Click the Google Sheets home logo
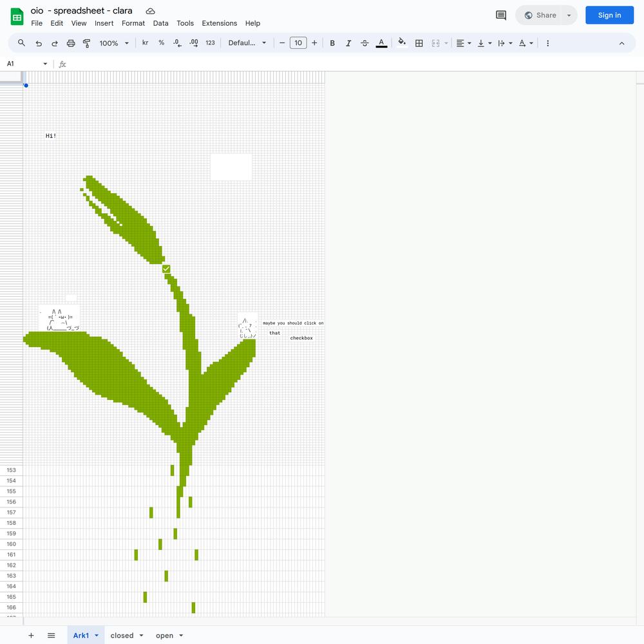Image resolution: width=644 pixels, height=644 pixels. 17,16
